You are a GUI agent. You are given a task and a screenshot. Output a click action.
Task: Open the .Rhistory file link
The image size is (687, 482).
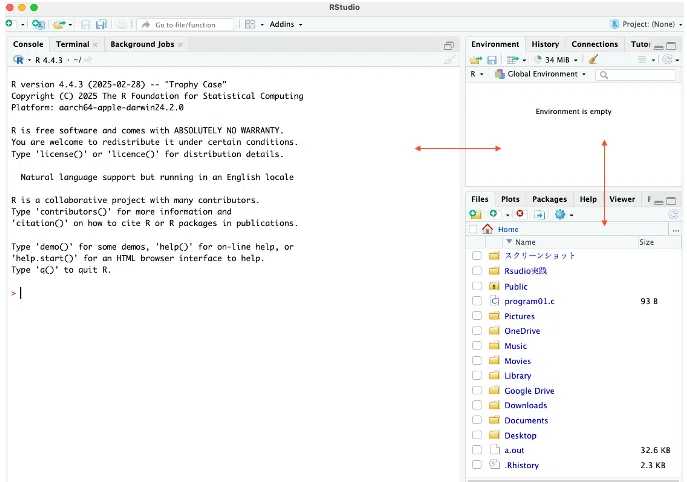pyautogui.click(x=521, y=465)
